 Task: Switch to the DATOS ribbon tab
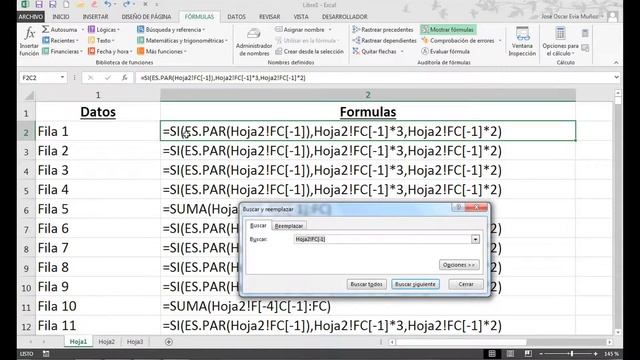[x=236, y=17]
